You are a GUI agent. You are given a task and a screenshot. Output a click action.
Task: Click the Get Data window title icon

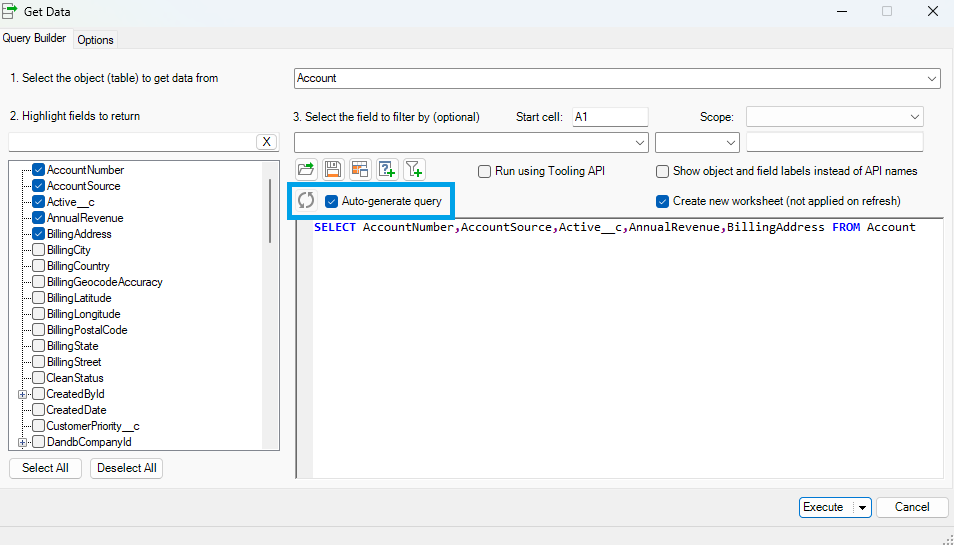(x=10, y=11)
